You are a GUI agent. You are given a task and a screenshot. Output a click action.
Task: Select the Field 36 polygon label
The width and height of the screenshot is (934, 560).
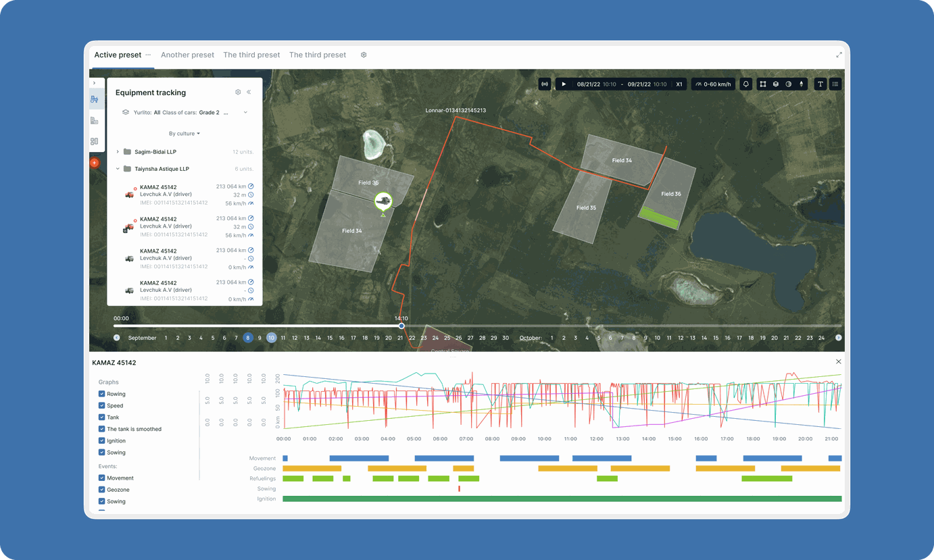pyautogui.click(x=671, y=194)
